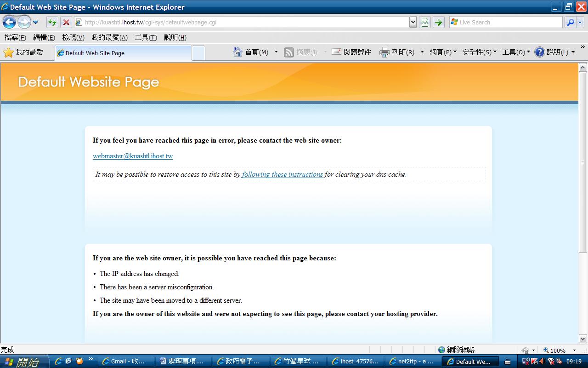
Task: Click the green Go arrow beside address bar
Action: [x=438, y=22]
